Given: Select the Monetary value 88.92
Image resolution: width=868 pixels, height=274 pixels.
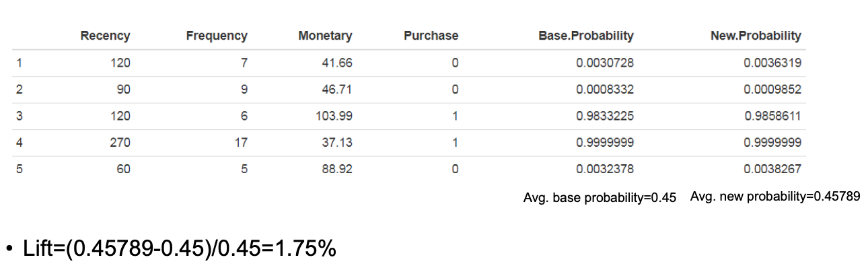Looking at the screenshot, I should [338, 170].
